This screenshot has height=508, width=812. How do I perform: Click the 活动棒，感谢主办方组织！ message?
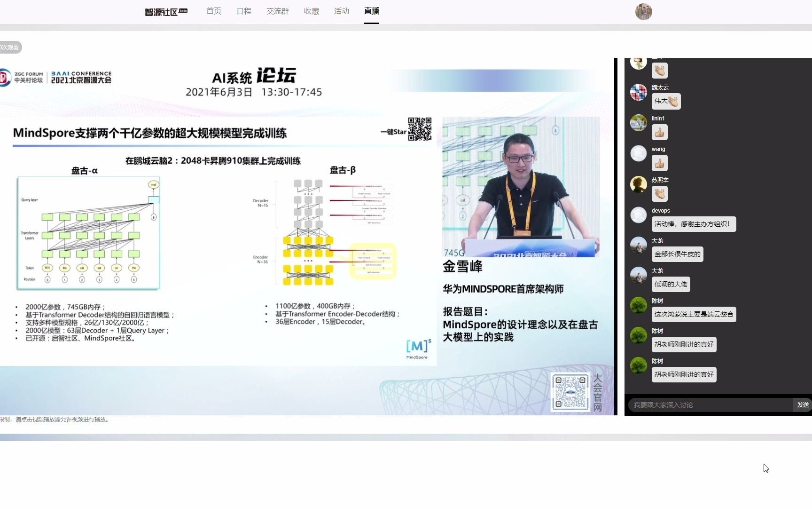pyautogui.click(x=694, y=224)
